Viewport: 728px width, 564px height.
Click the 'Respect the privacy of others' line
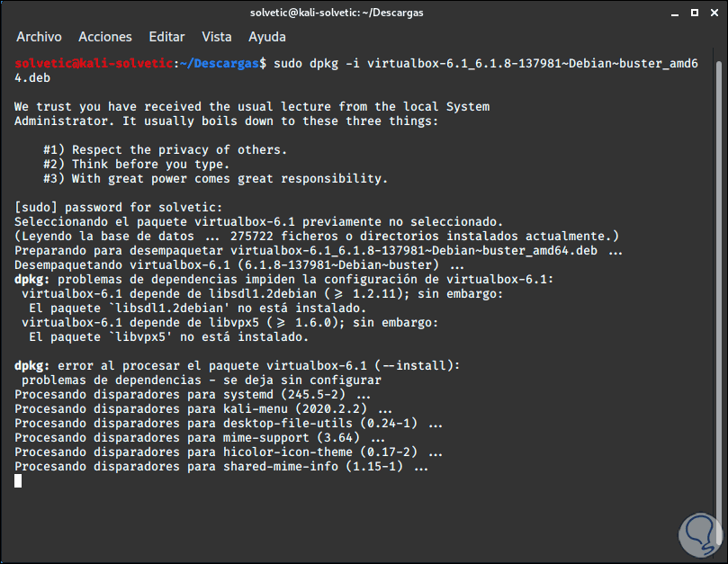click(165, 149)
